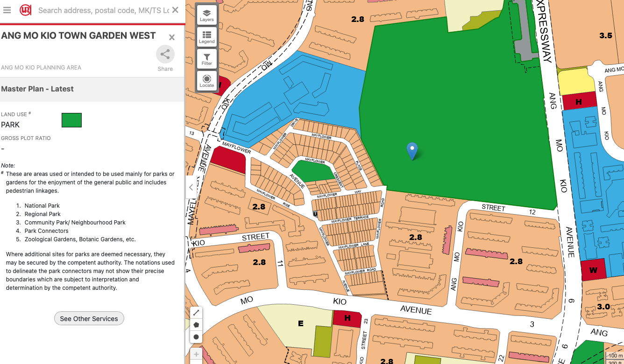Click See Other Services button

89,319
